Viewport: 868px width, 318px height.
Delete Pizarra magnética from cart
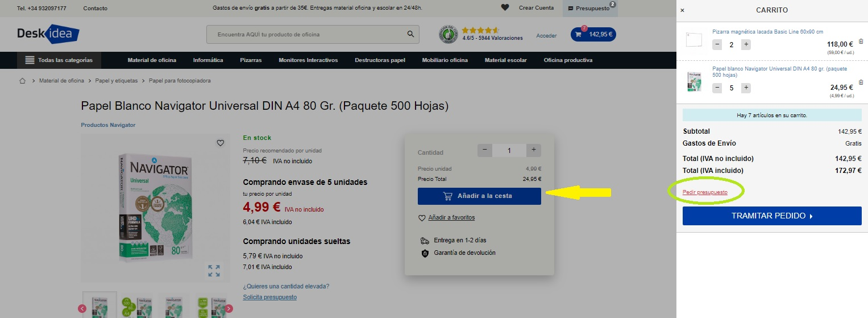tap(861, 41)
